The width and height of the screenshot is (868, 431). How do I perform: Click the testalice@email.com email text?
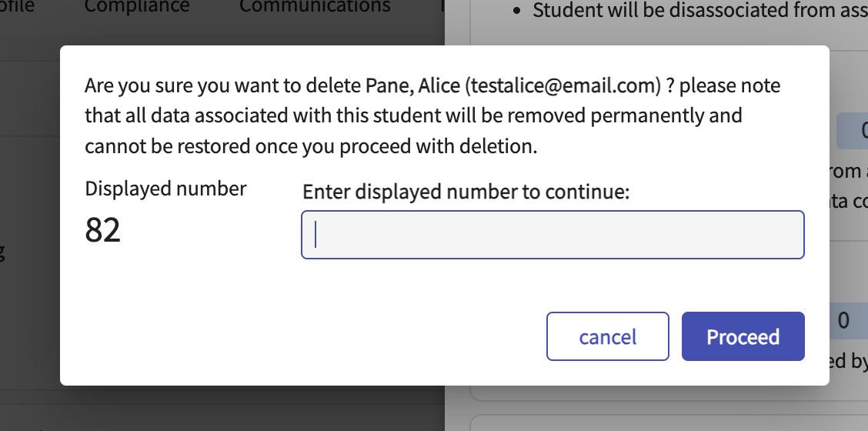pyautogui.click(x=566, y=85)
